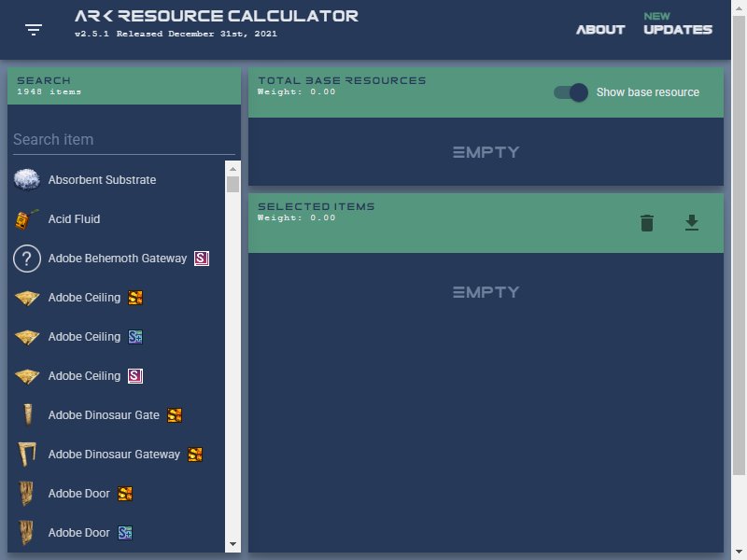This screenshot has height=560, width=747.
Task: Click the download icon in Selected Items
Action: click(x=692, y=223)
